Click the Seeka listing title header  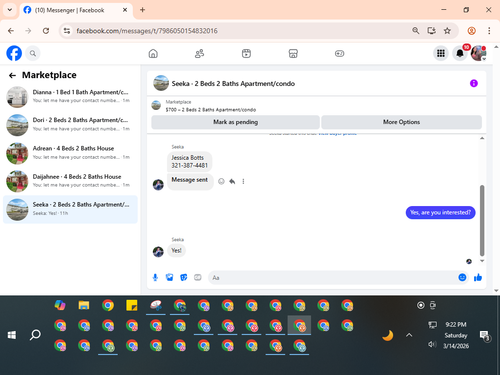pos(233,84)
